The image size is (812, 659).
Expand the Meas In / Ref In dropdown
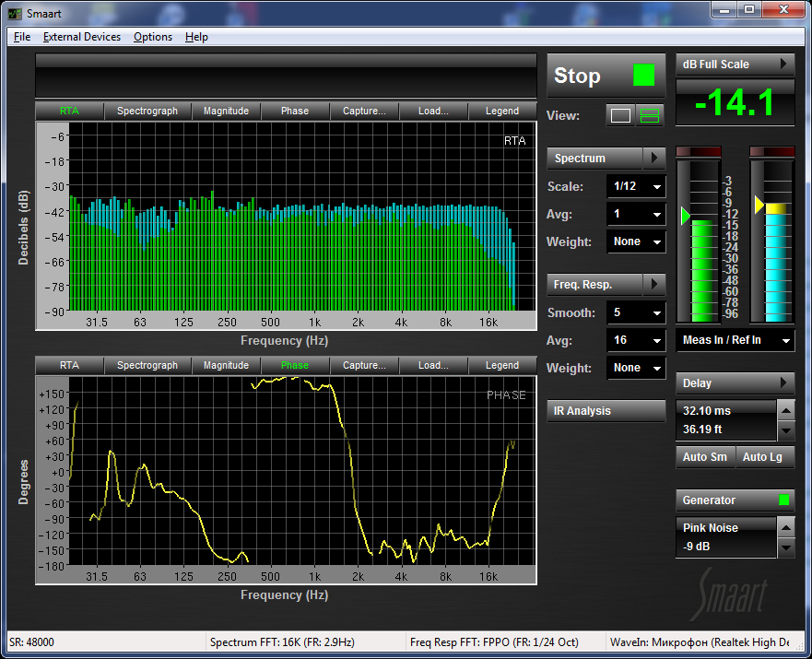click(x=735, y=341)
